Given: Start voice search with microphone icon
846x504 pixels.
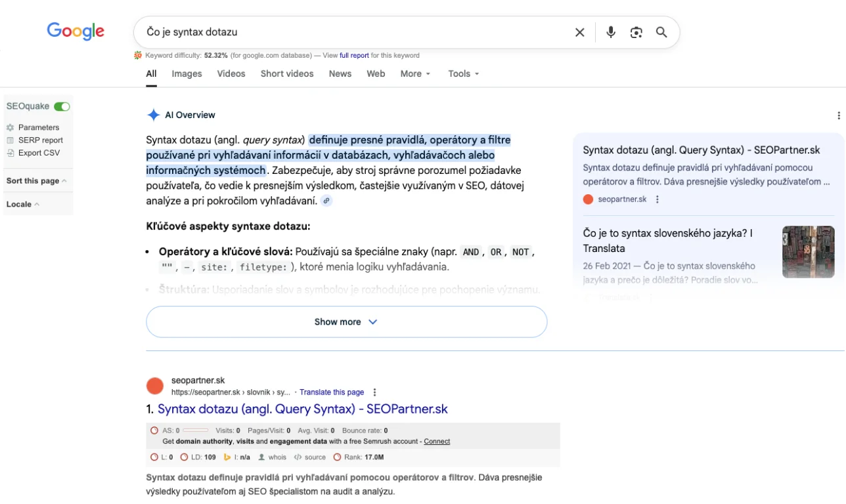Looking at the screenshot, I should pyautogui.click(x=611, y=32).
